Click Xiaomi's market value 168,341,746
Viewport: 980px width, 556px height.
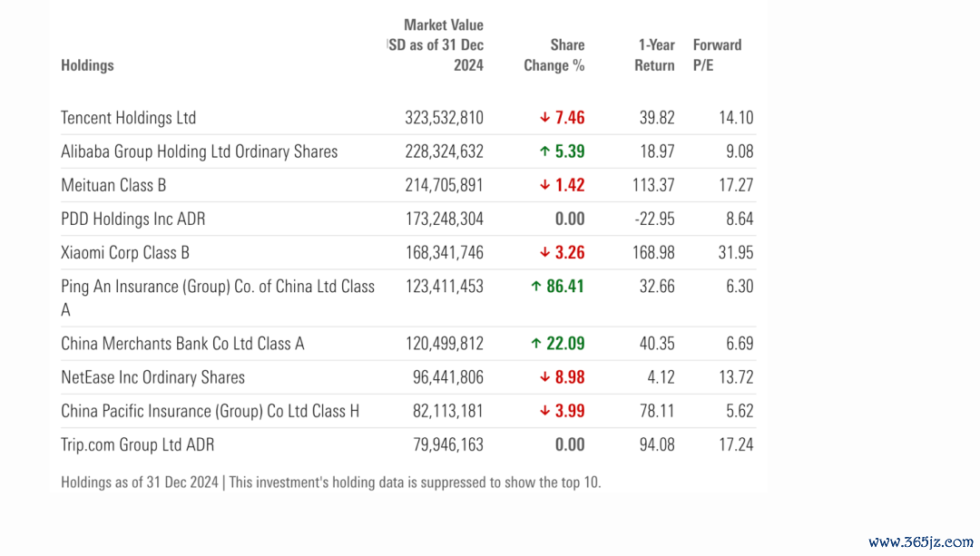tap(444, 252)
